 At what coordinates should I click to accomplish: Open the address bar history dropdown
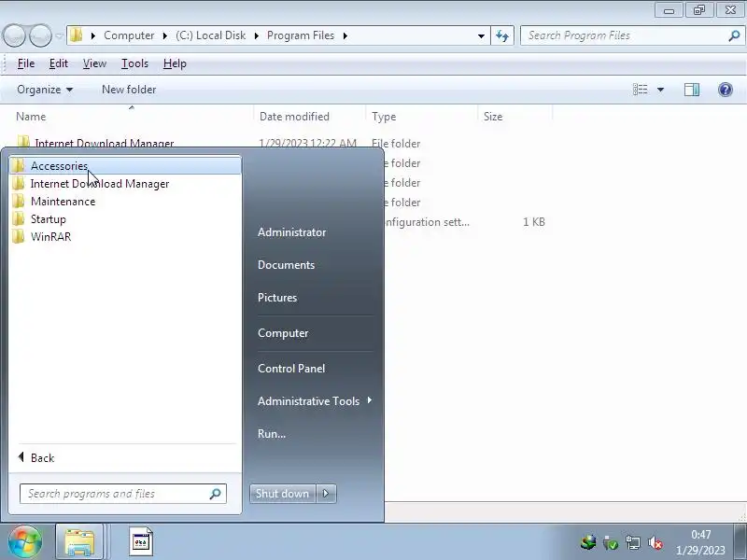(x=481, y=35)
